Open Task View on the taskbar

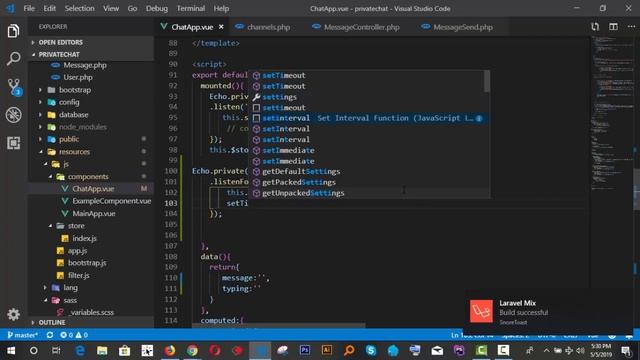click(x=56, y=350)
